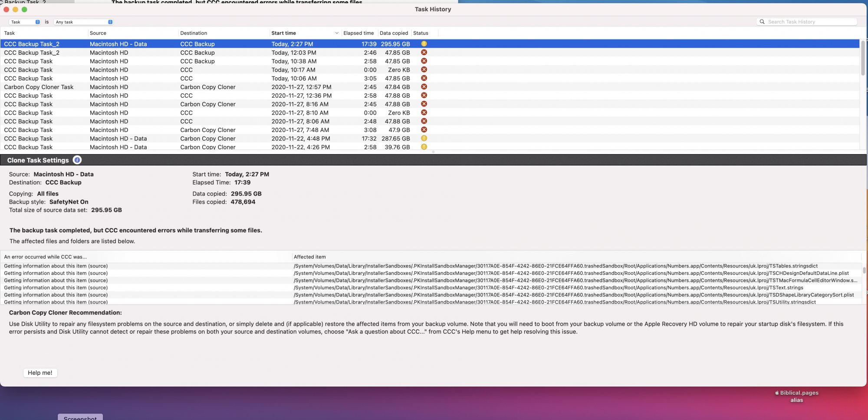Image resolution: width=868 pixels, height=420 pixels.
Task: Click the error icon for 2020-11-27 8:06 AM task
Action: point(424,121)
